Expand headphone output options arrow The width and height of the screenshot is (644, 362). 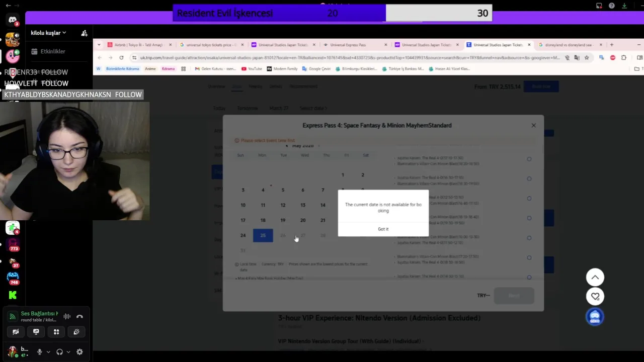click(68, 352)
